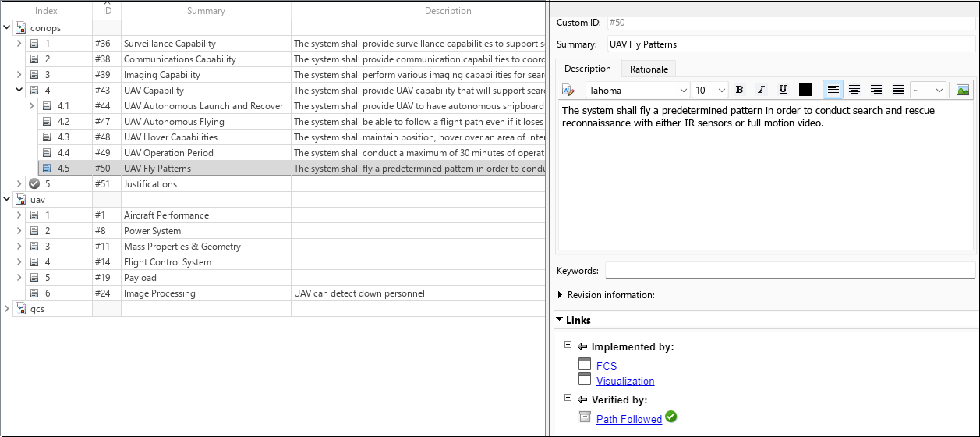Viewport: 980px width, 437px height.
Task: Click the FCS model block icon
Action: pos(586,364)
